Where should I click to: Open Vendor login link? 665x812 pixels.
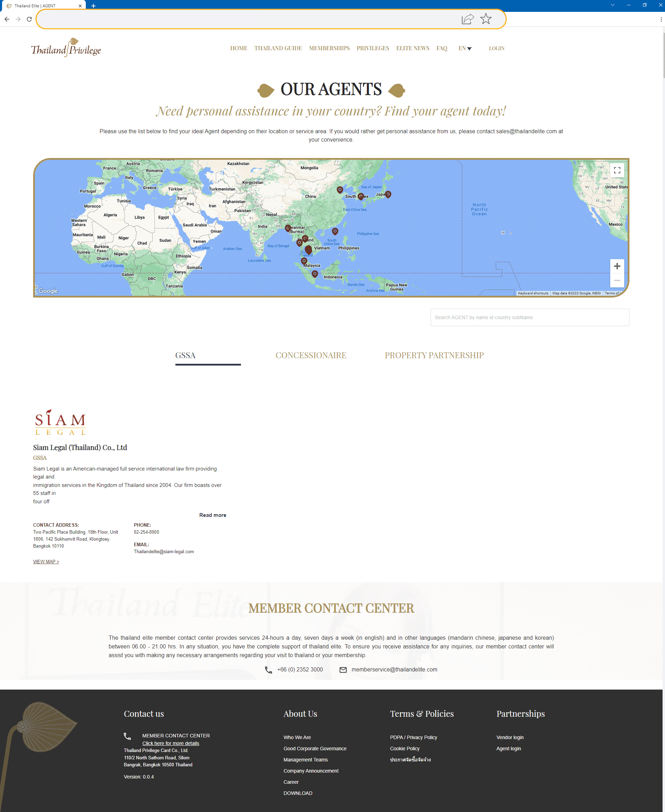[509, 737]
